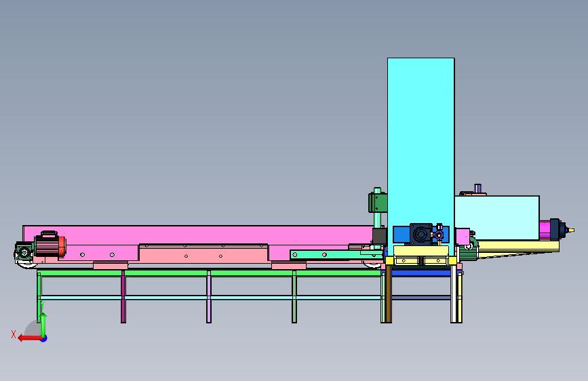
Task: Select the mint green horizontal bar near the tower
Action: click(336, 255)
